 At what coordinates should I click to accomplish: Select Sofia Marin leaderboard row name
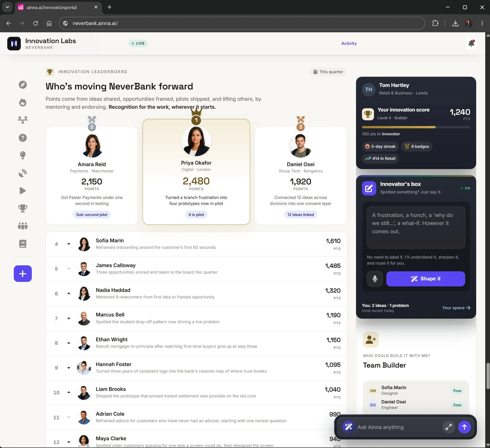[x=110, y=241]
